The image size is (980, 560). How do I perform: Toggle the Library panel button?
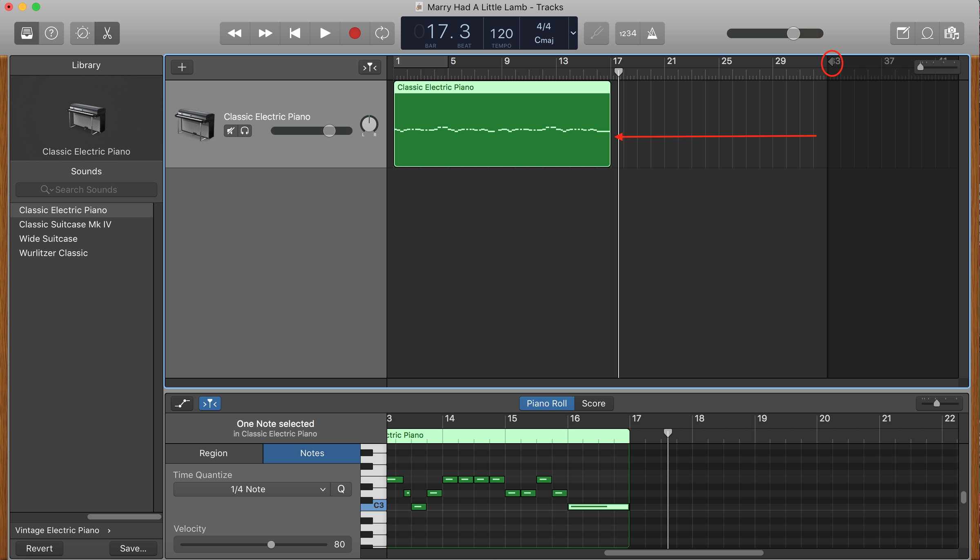coord(27,33)
